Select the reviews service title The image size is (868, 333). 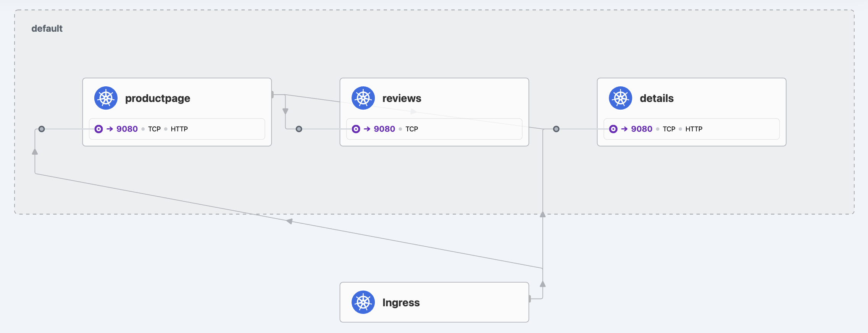pos(402,98)
